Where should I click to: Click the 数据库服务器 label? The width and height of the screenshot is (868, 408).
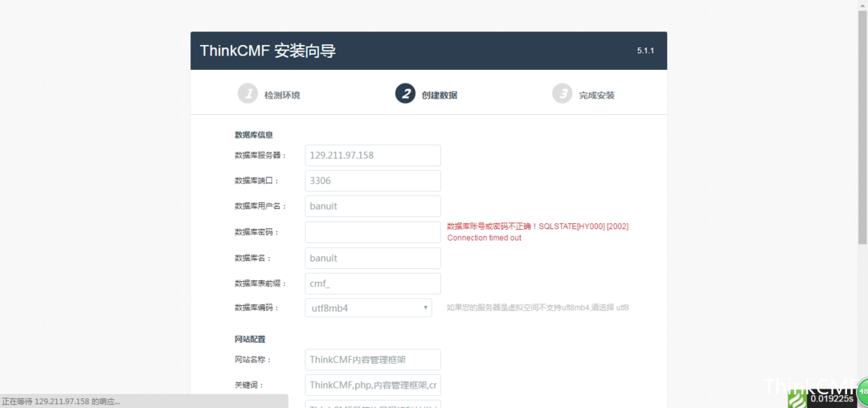coord(260,155)
